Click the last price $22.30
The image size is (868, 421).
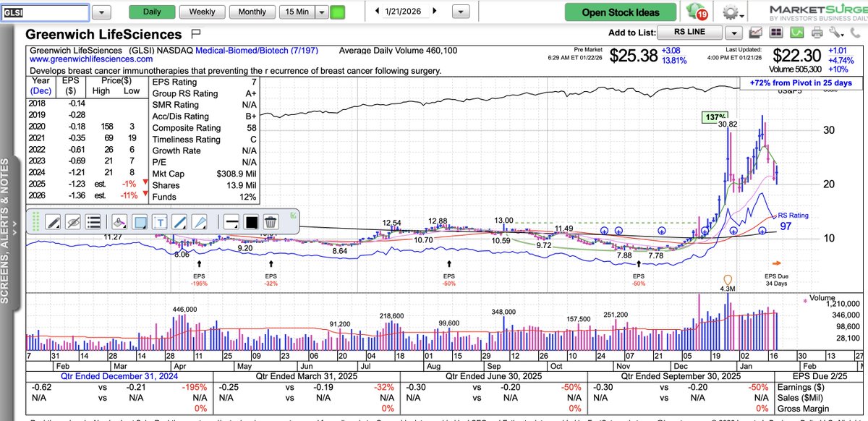pos(798,56)
